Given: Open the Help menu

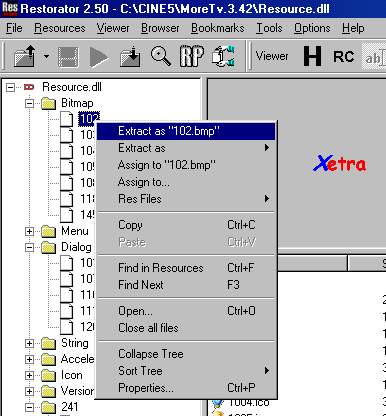Looking at the screenshot, I should 353,28.
